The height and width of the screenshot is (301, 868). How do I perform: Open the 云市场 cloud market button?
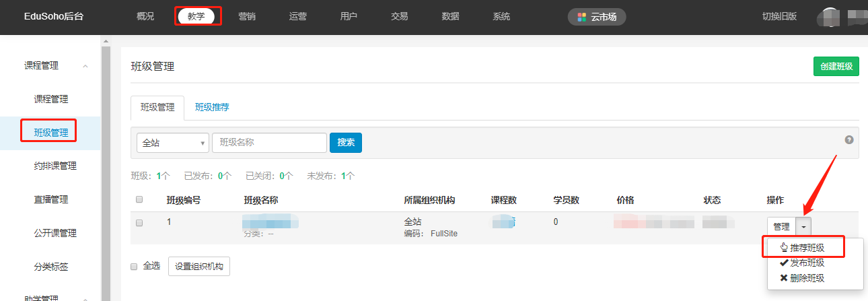(597, 17)
